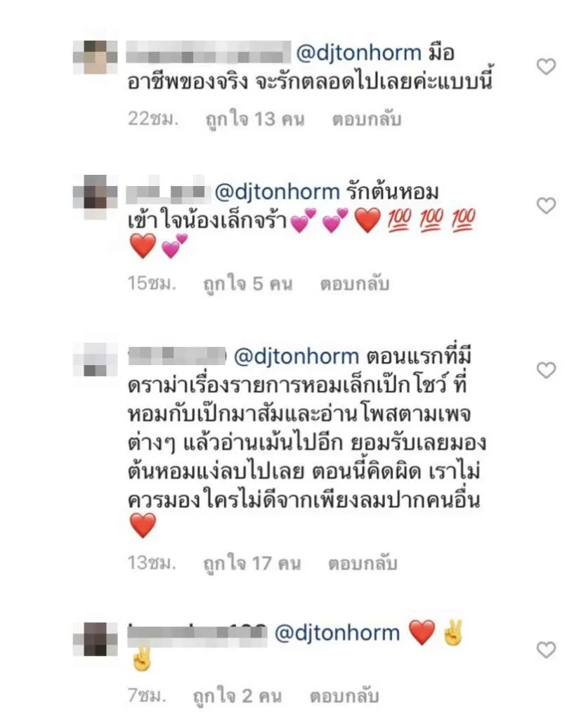588x719 pixels.
Task: Reply to the comment with 13 likes
Action: coord(367,119)
